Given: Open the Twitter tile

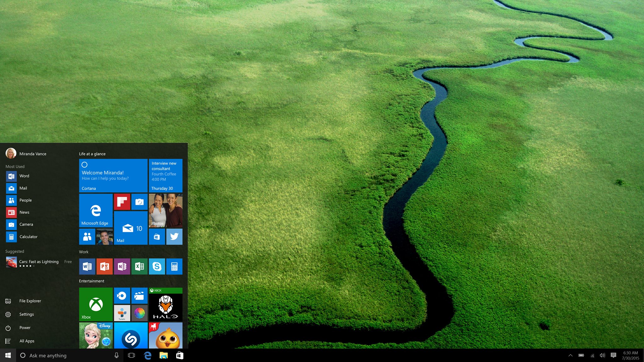Looking at the screenshot, I should 174,237.
